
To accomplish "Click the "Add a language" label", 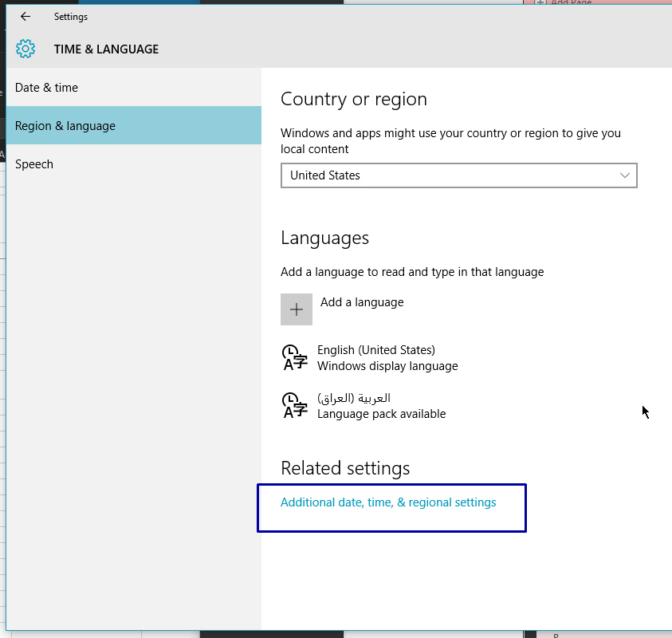I will [x=362, y=302].
